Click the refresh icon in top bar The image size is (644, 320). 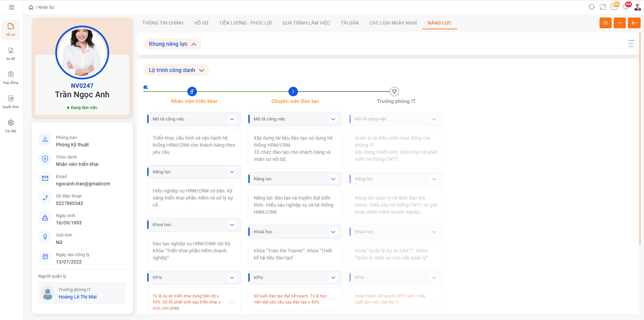point(591,7)
